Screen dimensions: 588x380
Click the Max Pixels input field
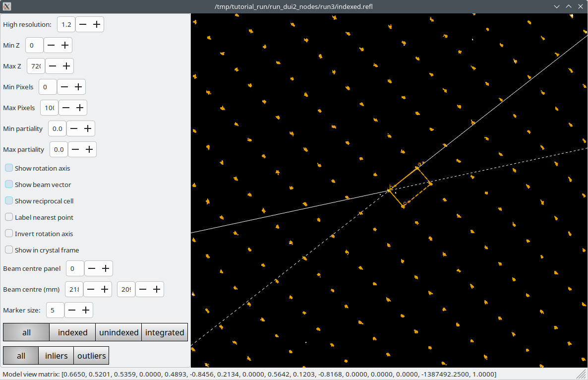[49, 108]
